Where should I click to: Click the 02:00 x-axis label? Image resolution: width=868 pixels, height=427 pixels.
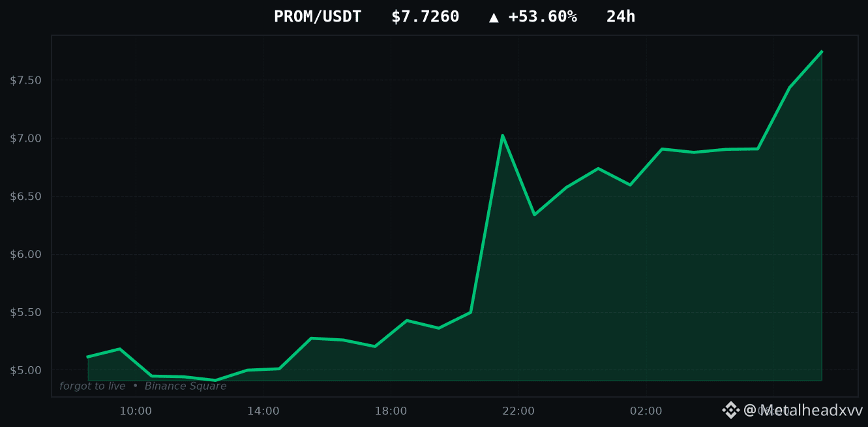point(646,411)
